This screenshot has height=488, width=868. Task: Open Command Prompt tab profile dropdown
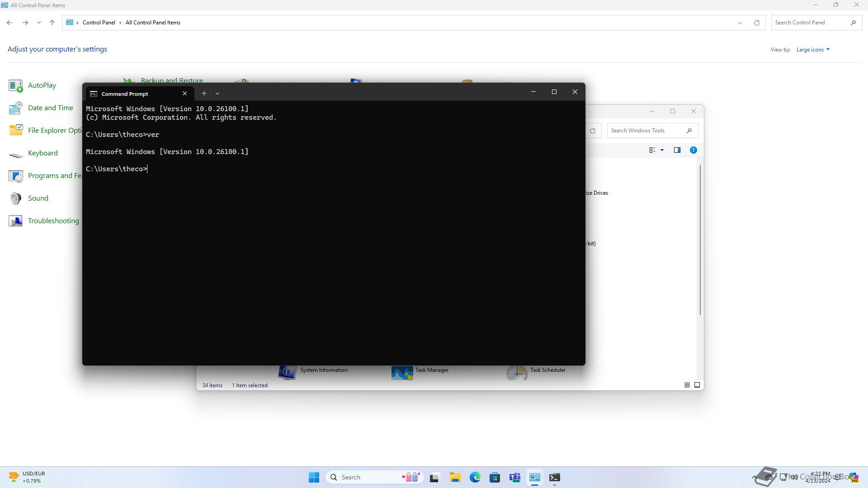(217, 94)
